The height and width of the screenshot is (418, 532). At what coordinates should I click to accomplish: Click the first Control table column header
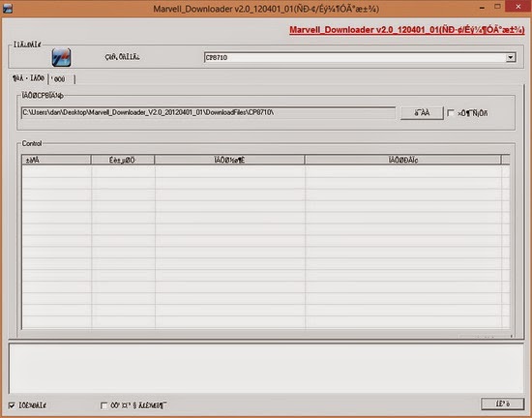point(56,160)
